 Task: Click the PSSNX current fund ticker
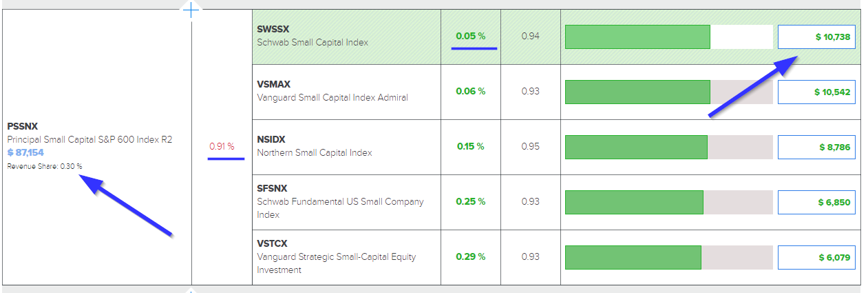22,127
